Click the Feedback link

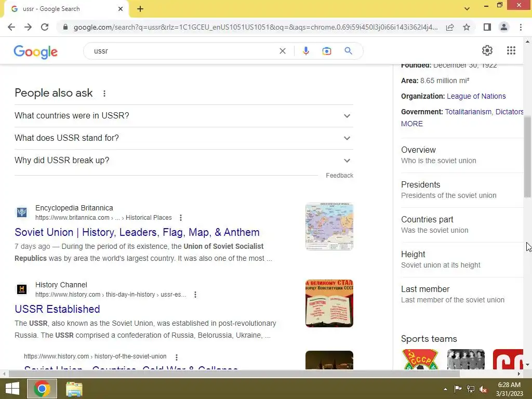tap(339, 176)
